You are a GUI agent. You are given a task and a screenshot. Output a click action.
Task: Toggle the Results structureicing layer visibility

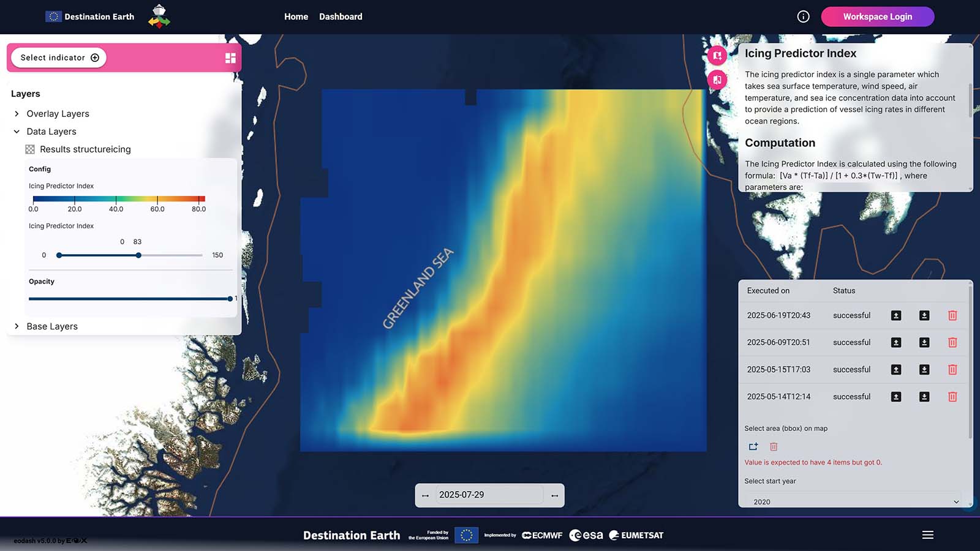[x=30, y=149]
